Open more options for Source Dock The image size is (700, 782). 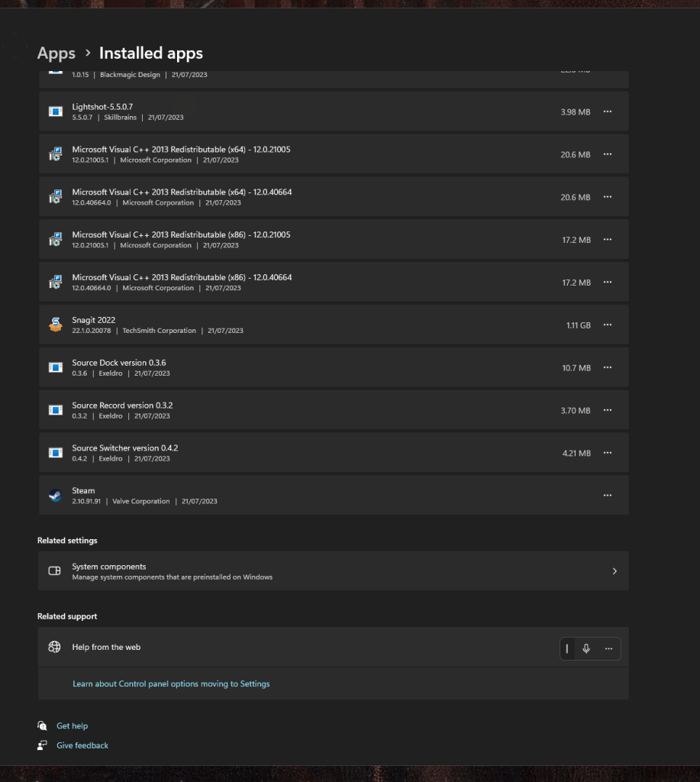click(608, 367)
